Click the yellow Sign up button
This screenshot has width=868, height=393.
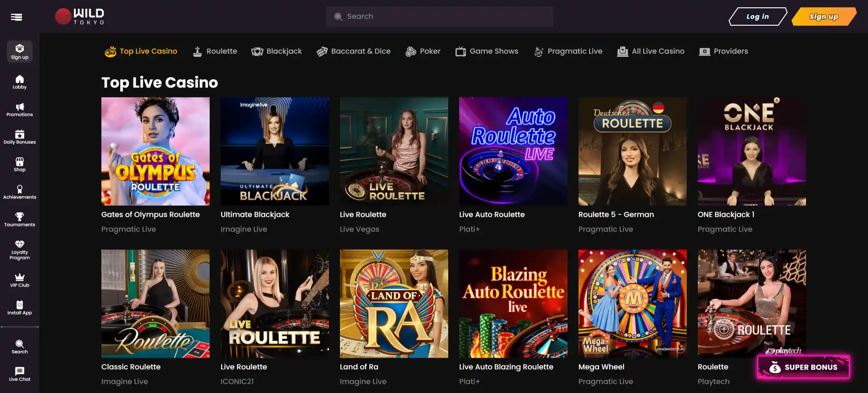(x=824, y=17)
